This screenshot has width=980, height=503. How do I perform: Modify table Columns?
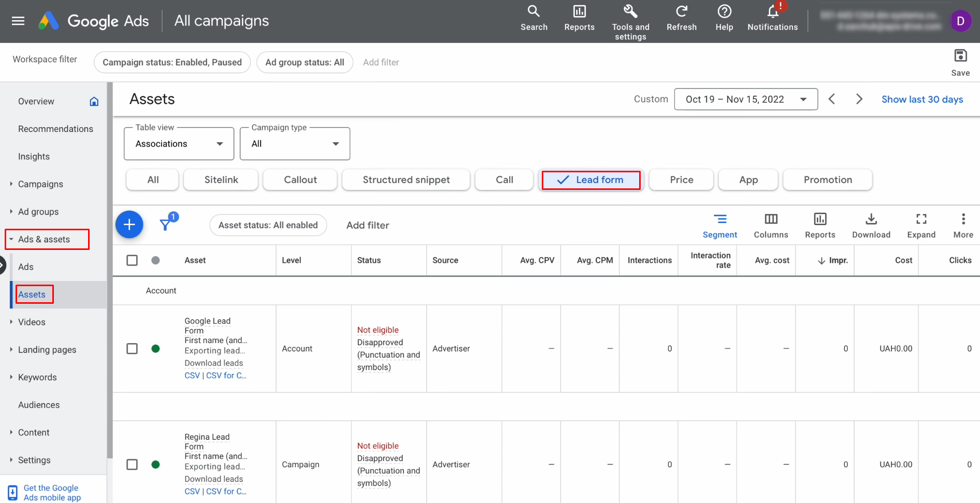[771, 226]
